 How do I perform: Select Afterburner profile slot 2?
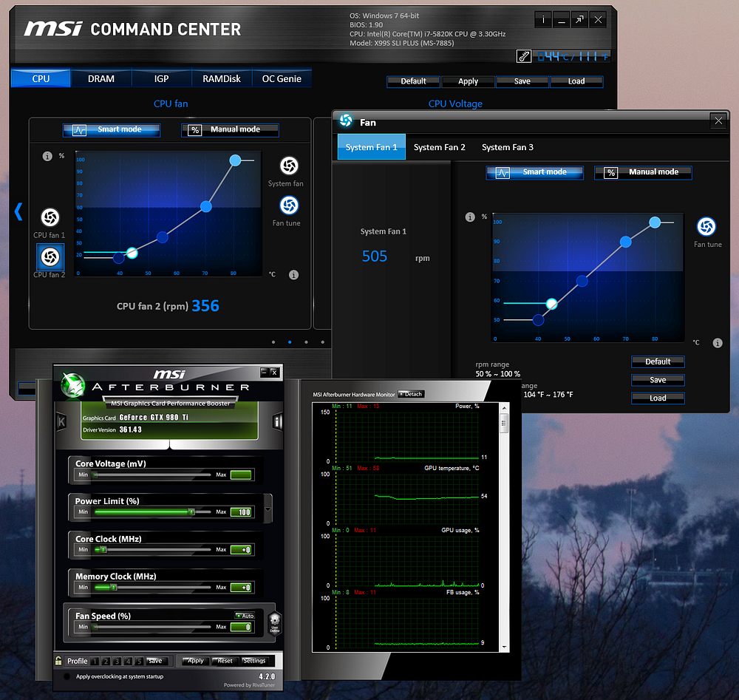pos(106,661)
